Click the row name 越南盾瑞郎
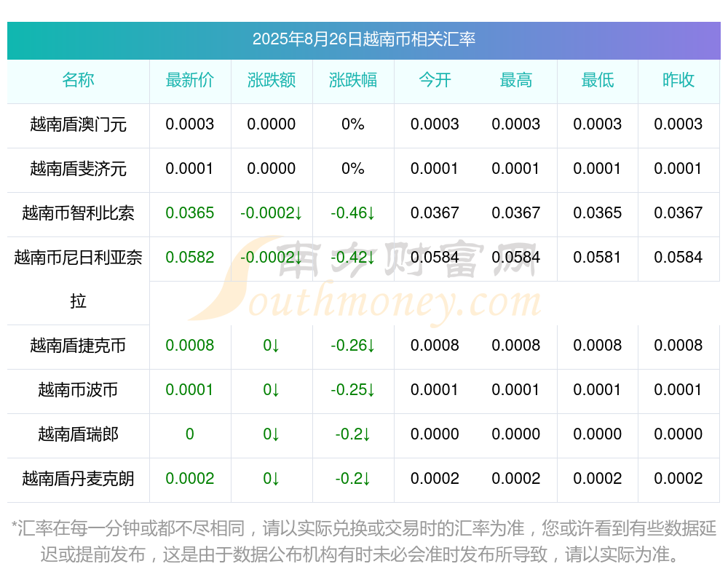The width and height of the screenshot is (728, 577). (x=78, y=434)
